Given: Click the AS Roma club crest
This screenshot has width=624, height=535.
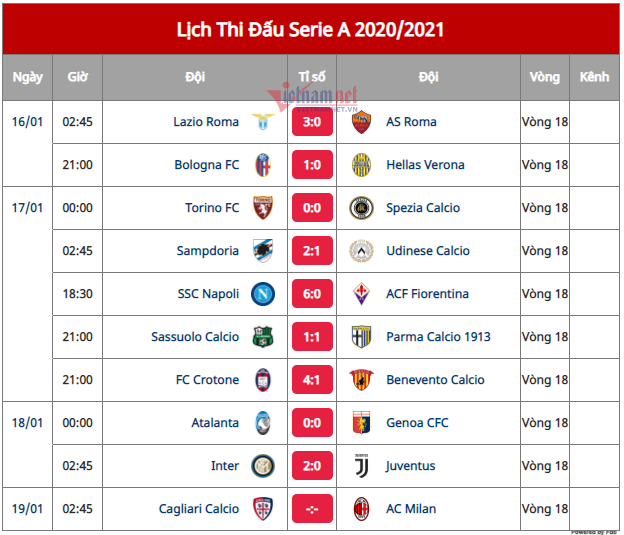Looking at the screenshot, I should (361, 122).
